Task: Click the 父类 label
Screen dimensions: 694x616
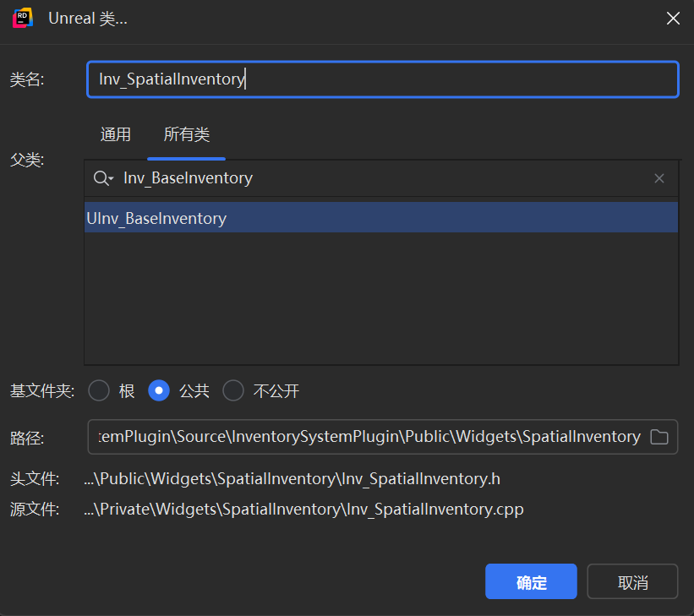Action: [x=27, y=160]
